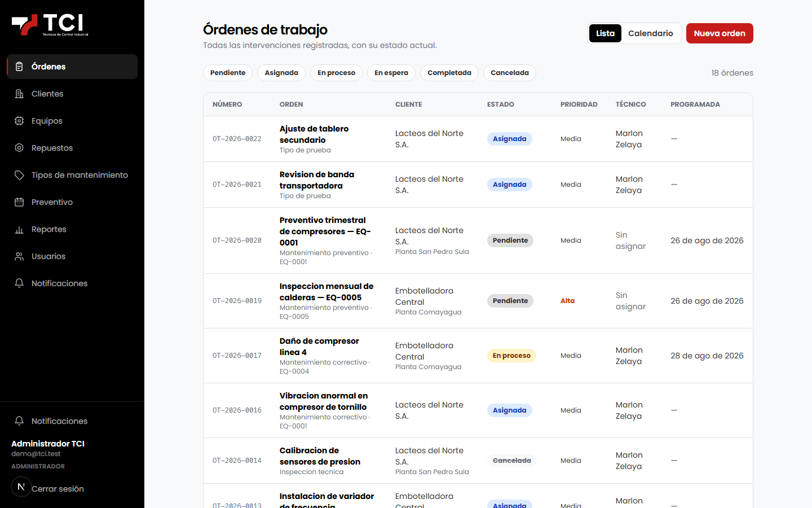Click the bell icon beside Reportes menu group

point(19,283)
